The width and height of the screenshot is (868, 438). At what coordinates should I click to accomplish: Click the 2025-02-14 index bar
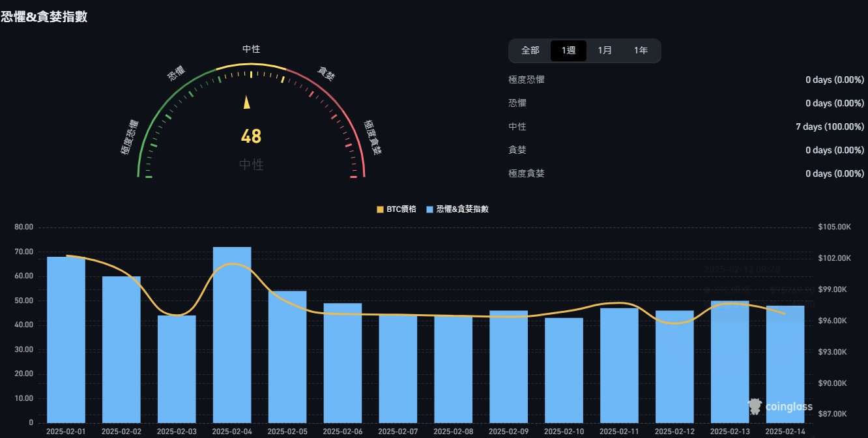[785, 364]
